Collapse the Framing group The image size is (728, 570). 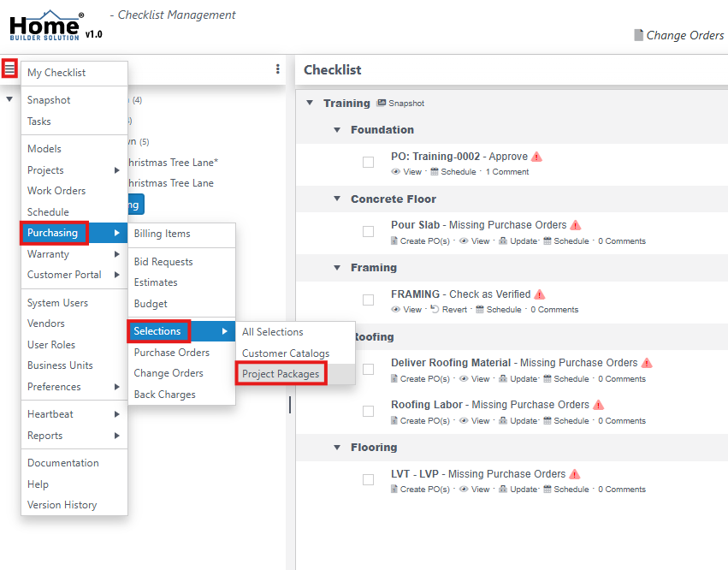[x=337, y=268]
